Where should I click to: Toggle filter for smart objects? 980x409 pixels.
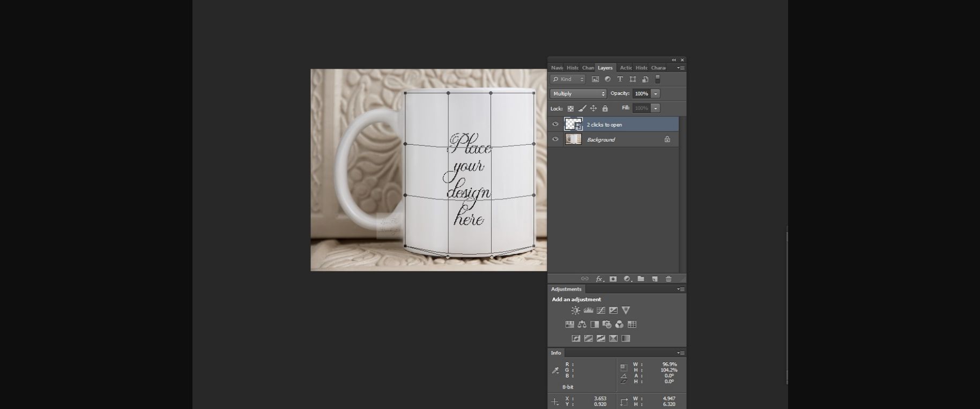645,79
